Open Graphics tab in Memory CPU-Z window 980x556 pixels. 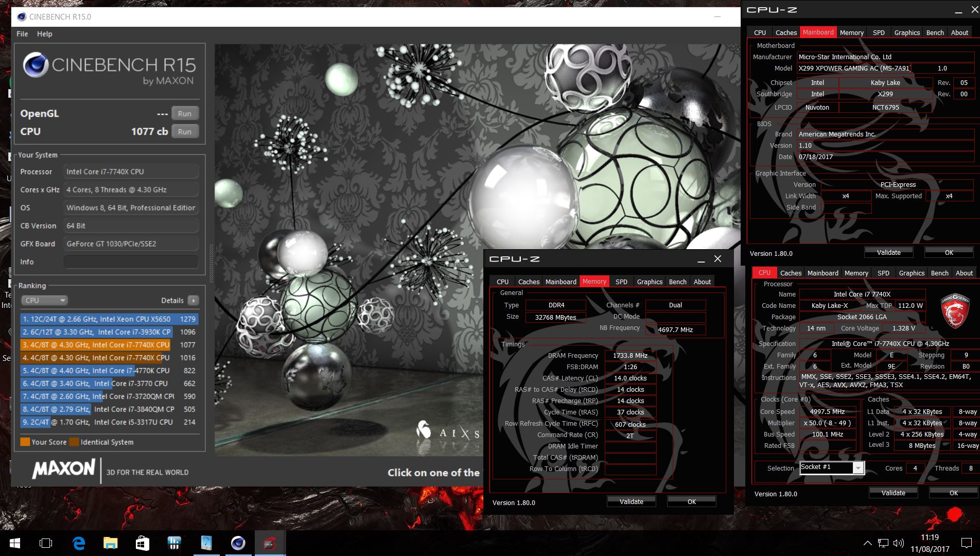click(x=650, y=282)
